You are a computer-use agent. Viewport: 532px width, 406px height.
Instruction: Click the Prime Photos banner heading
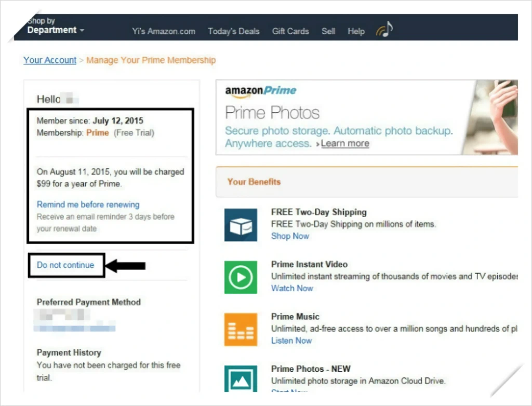click(x=272, y=113)
